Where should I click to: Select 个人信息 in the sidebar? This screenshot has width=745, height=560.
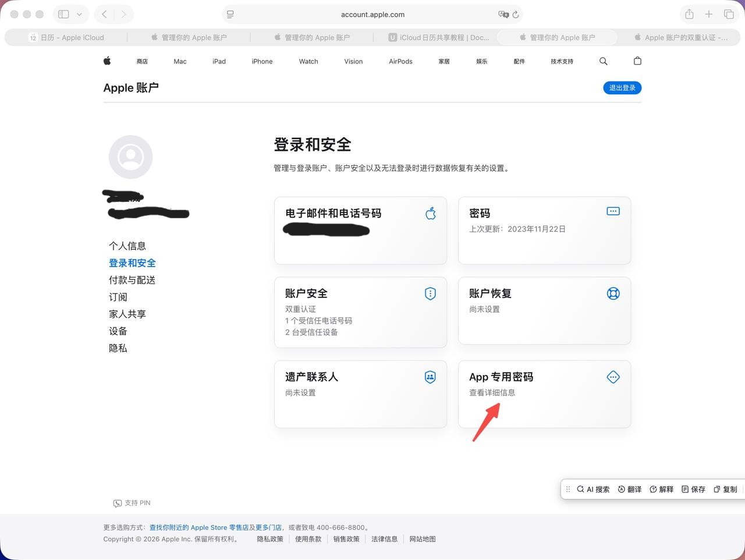point(127,246)
